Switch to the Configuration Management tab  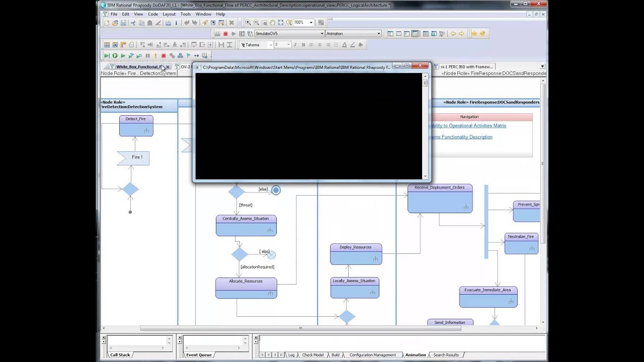pos(372,355)
